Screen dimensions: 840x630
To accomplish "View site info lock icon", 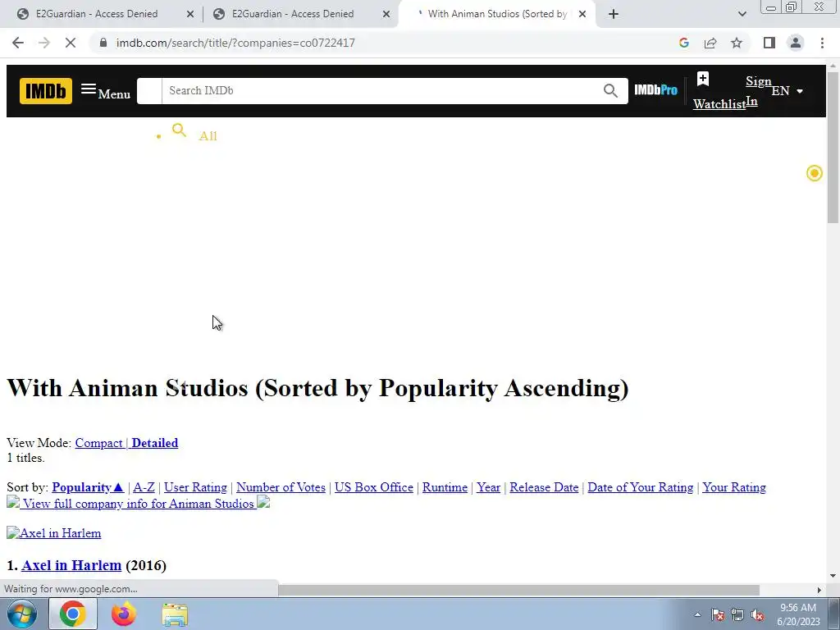I will point(103,43).
